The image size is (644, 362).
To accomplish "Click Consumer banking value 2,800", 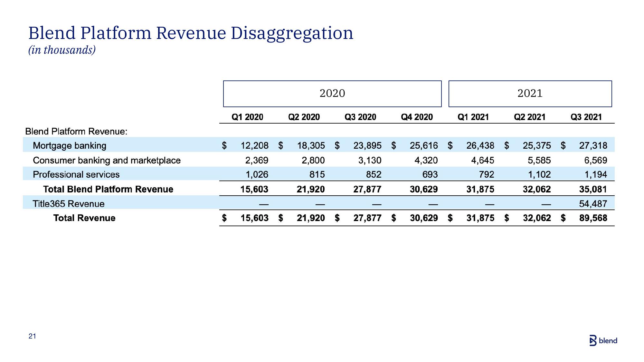I will (x=313, y=160).
